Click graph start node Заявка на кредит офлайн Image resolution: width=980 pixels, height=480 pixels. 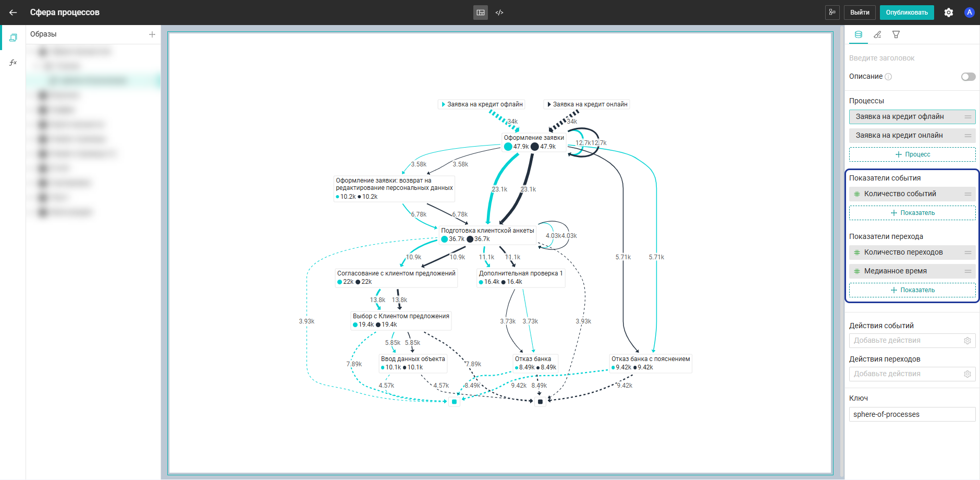click(x=481, y=104)
